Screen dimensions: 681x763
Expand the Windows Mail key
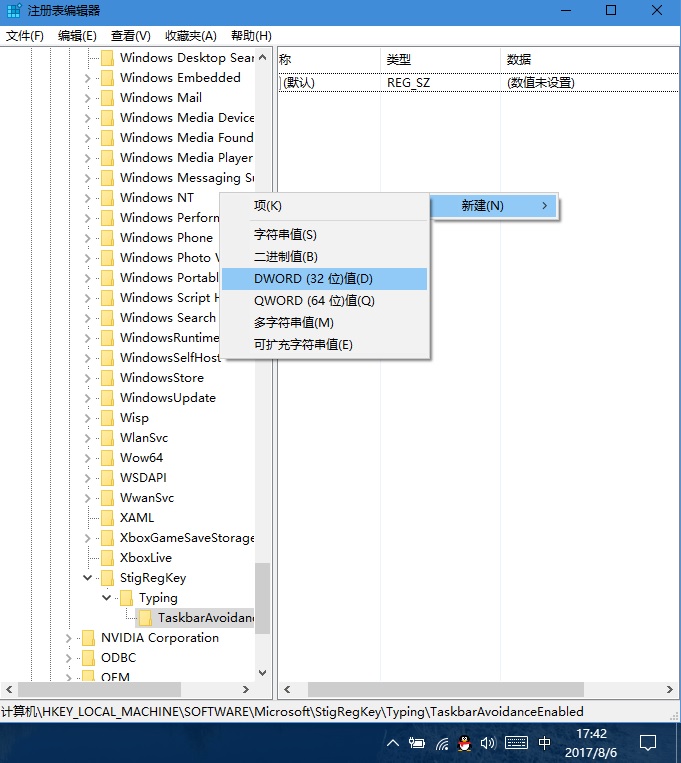(87, 98)
